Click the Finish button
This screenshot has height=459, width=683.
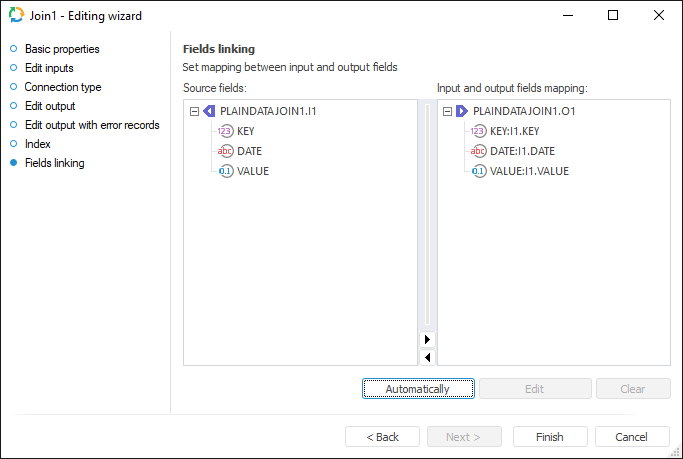pos(549,437)
